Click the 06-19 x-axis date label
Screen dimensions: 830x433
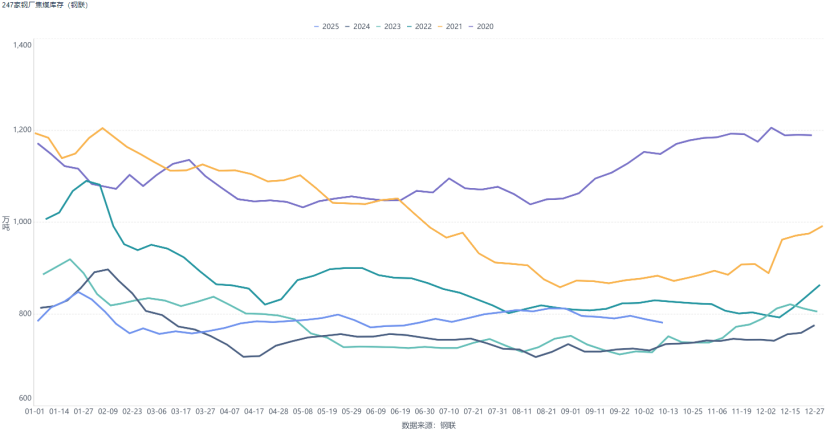coord(400,411)
